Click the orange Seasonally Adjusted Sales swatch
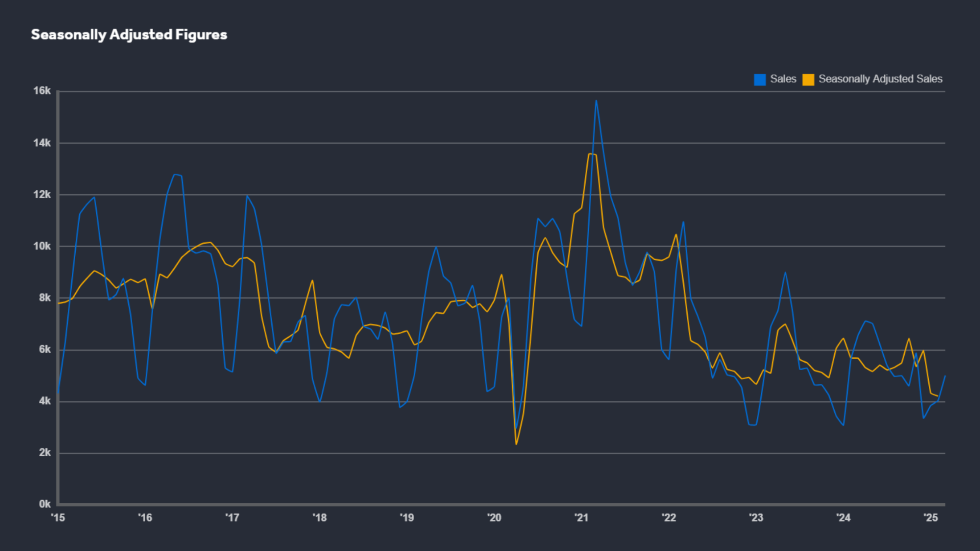This screenshot has height=551, width=980. [x=808, y=80]
